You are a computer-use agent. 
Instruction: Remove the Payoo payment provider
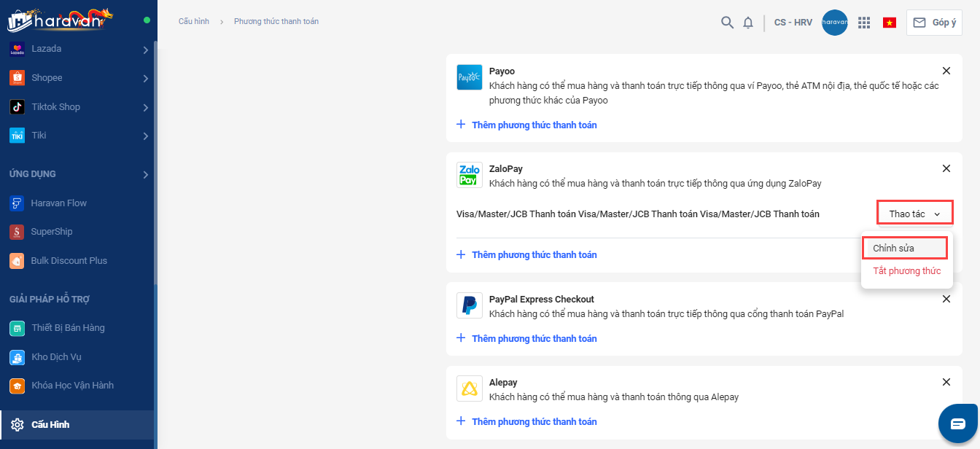pyautogui.click(x=946, y=71)
